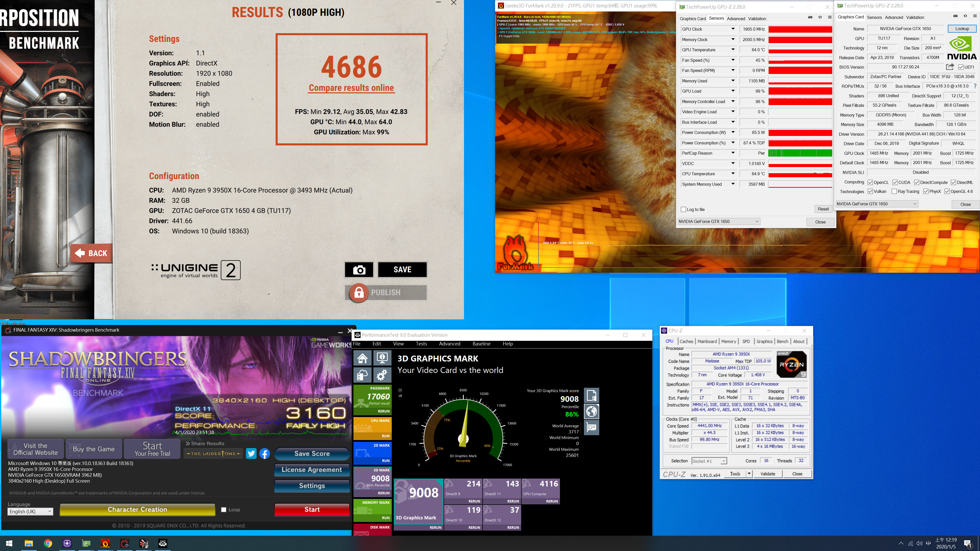Open PerformanceTest Tests menu
980x551 pixels.
point(421,344)
